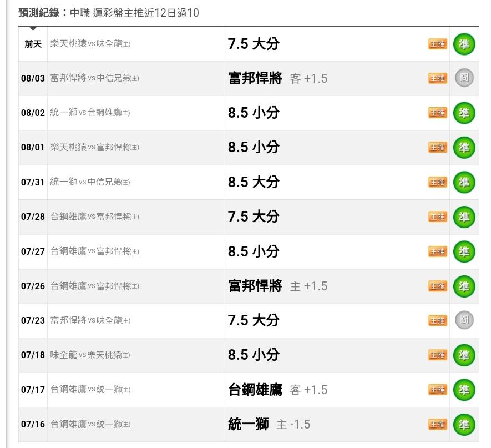
Task: Click the 07/26 台鋼雄鷹 vs 富邦悍將 matchup text
Action: pos(95,286)
